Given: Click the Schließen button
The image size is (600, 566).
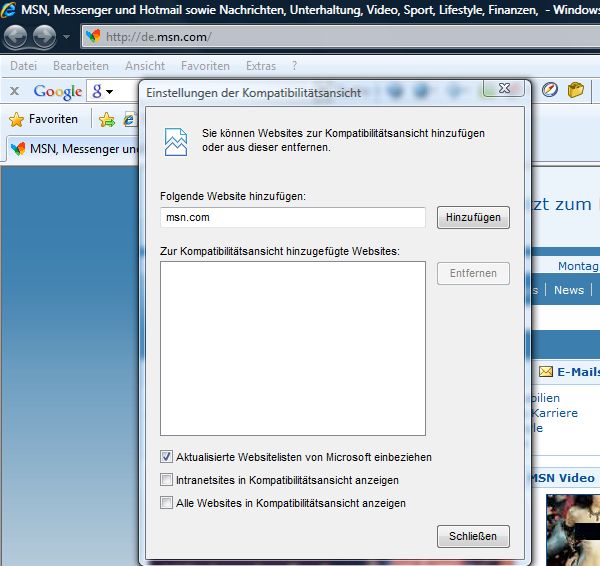Looking at the screenshot, I should (473, 536).
